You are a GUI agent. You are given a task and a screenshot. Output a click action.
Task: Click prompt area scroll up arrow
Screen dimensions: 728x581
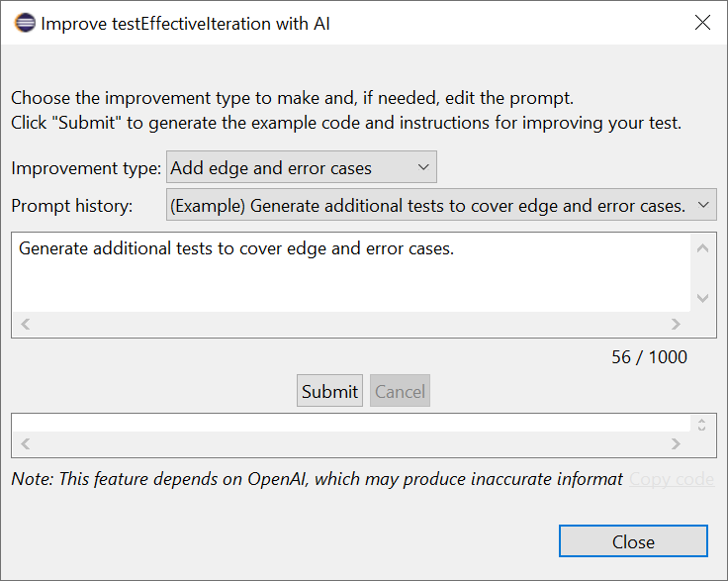(703, 248)
